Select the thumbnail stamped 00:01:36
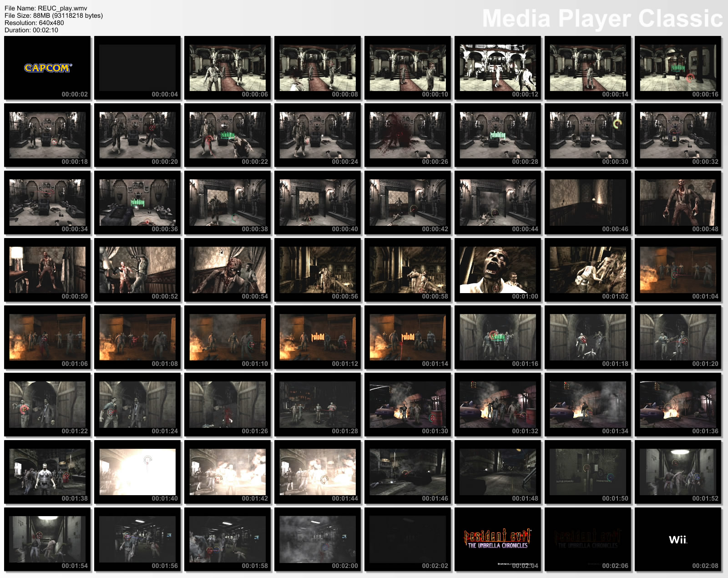The image size is (728, 578). [x=678, y=405]
